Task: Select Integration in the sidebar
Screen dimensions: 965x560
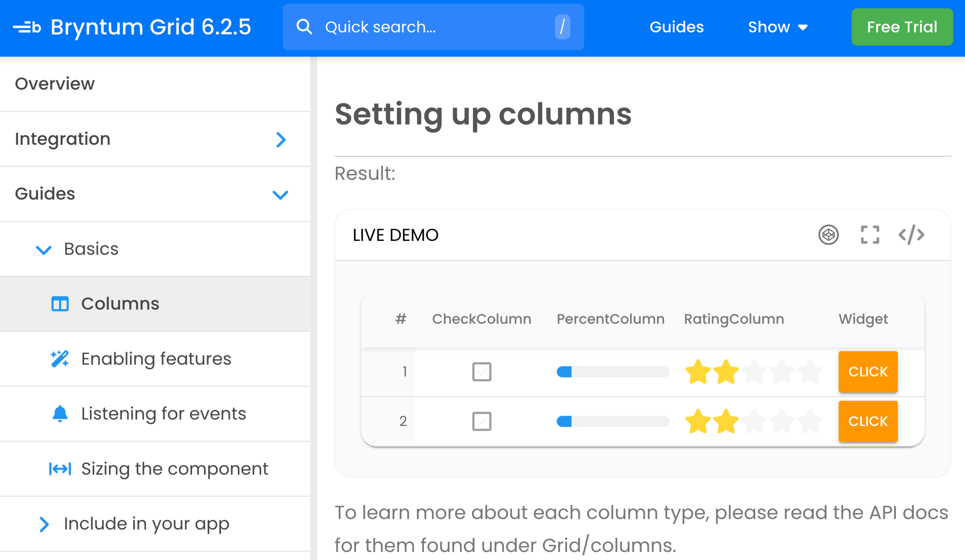Action: pos(155,139)
